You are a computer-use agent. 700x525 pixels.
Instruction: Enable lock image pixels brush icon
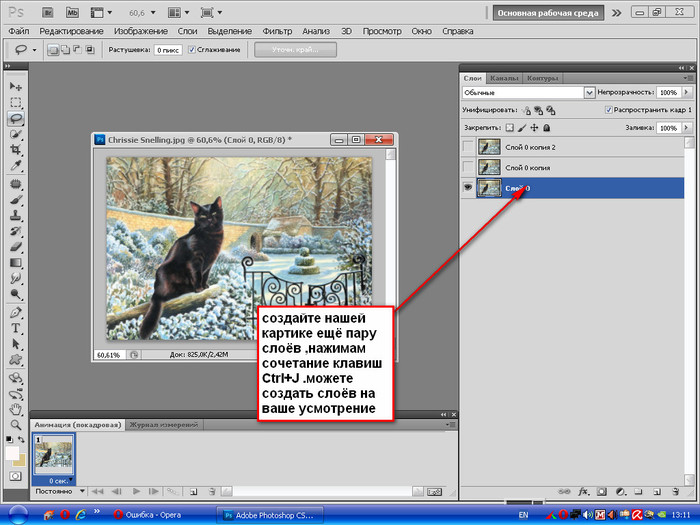[522, 128]
